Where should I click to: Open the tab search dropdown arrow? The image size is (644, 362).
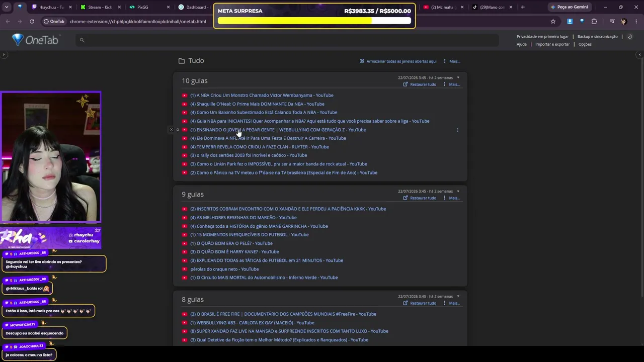7,7
